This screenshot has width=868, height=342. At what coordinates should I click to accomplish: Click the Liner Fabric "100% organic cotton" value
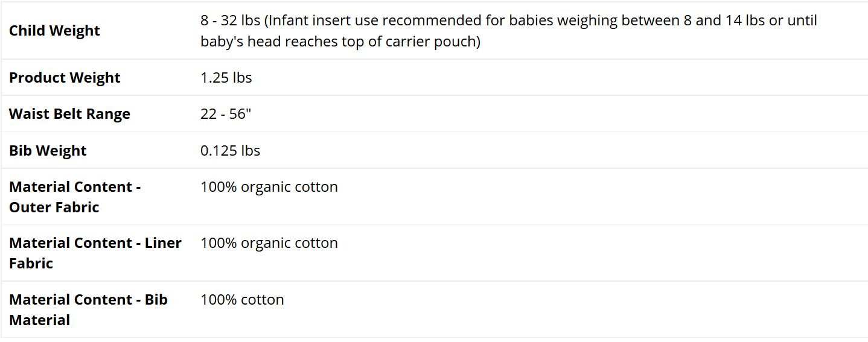tap(269, 243)
